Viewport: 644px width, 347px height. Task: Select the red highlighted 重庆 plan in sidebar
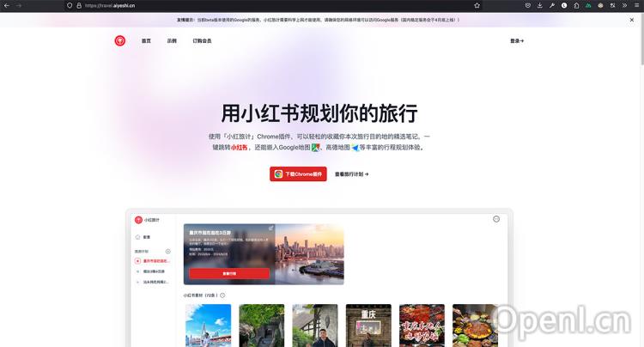(152, 261)
